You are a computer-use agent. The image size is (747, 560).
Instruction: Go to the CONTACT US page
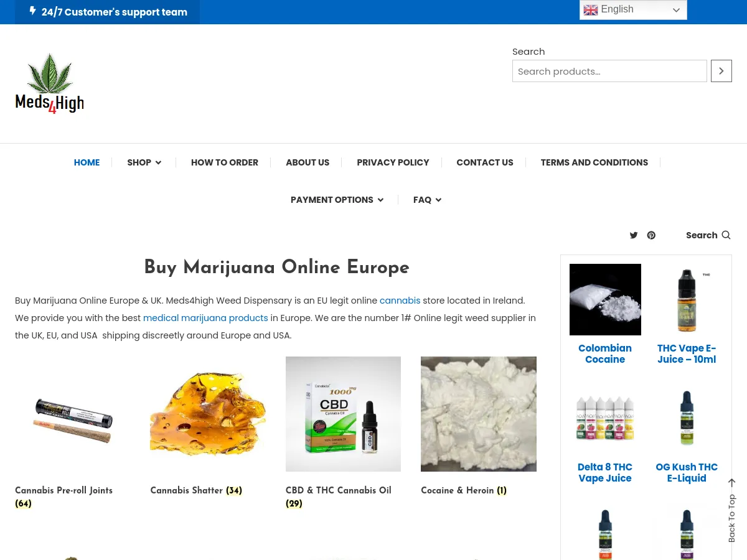pos(484,162)
